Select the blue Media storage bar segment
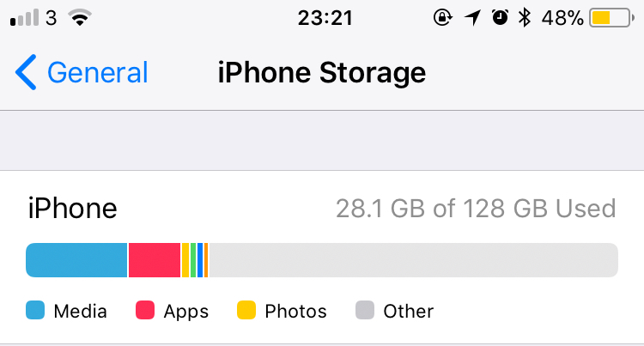Viewport: 644px width, 346px height. pos(76,260)
